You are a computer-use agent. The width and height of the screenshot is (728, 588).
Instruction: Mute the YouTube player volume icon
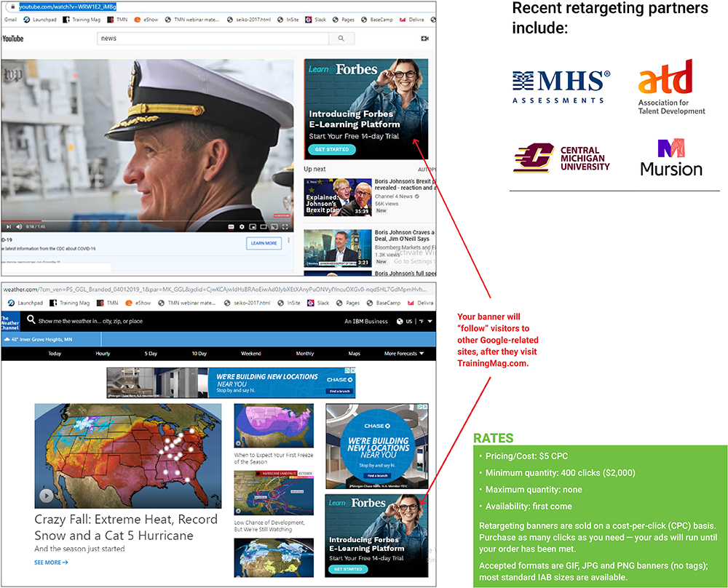19,227
